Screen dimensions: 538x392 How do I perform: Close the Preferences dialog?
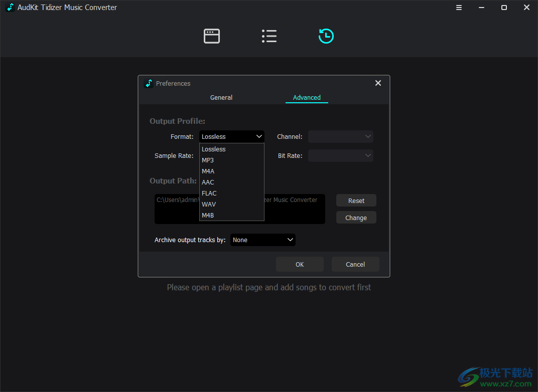coord(378,83)
